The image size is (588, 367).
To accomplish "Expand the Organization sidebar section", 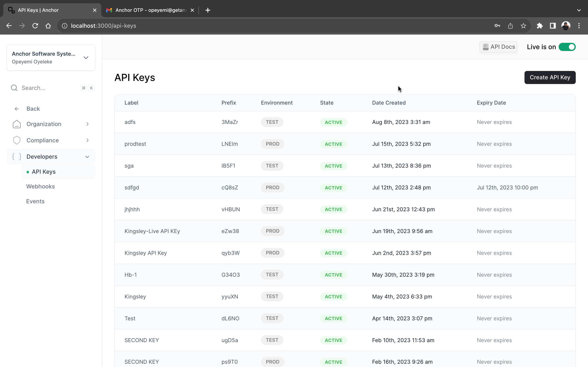I will click(51, 124).
